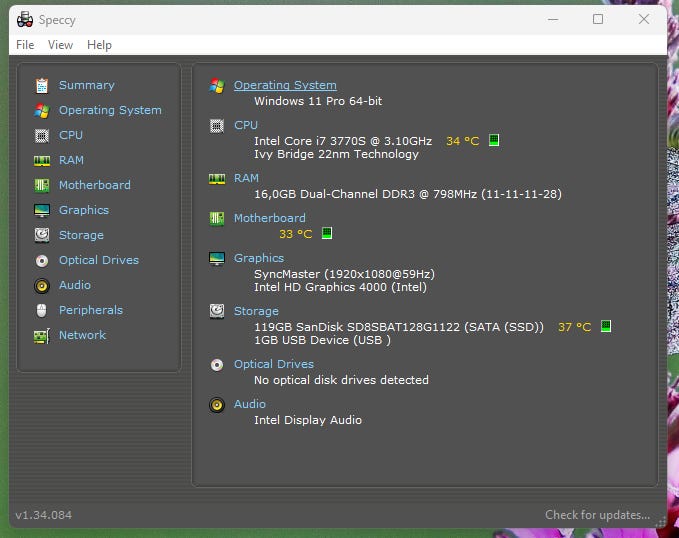The height and width of the screenshot is (538, 679).
Task: Open RAM section from sidebar
Action: (x=71, y=160)
